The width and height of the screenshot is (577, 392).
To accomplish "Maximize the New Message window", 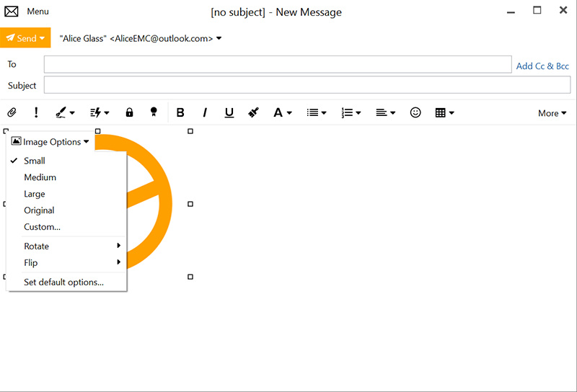I will 537,10.
